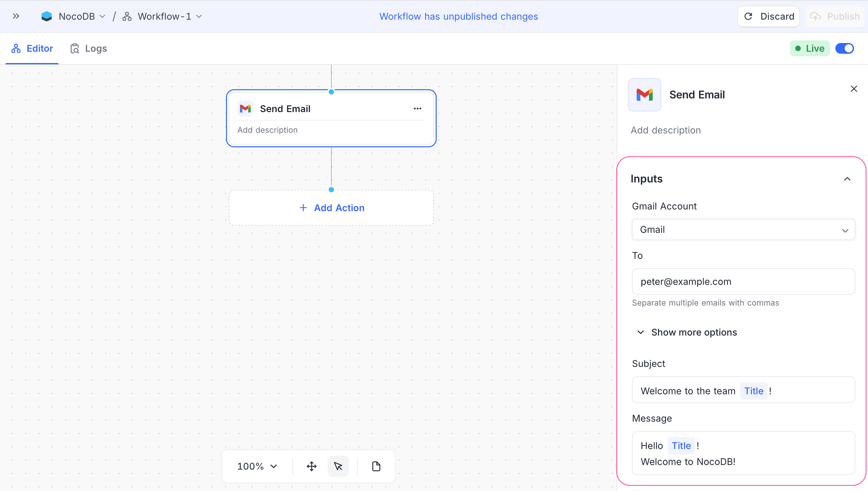Open the Workflow-1 name menu

click(200, 16)
